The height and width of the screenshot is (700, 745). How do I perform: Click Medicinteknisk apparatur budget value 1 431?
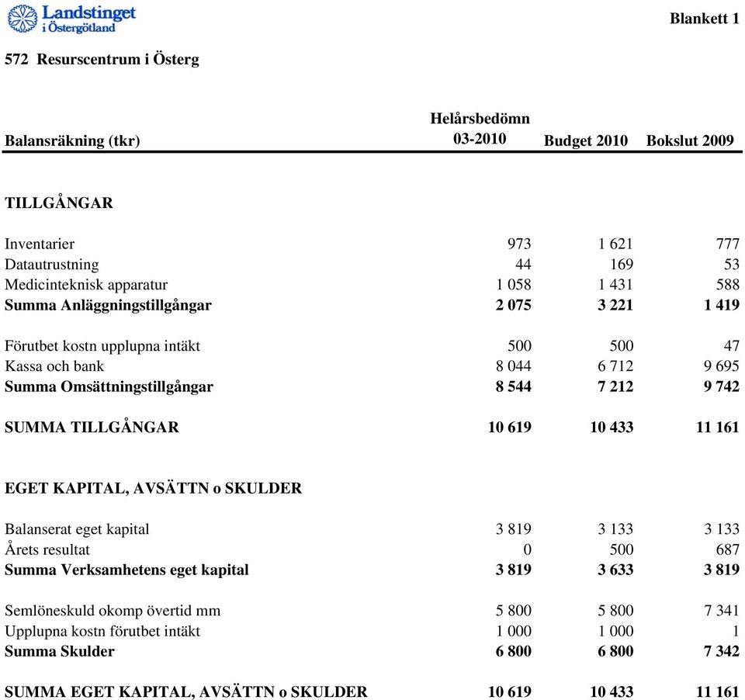click(x=615, y=285)
